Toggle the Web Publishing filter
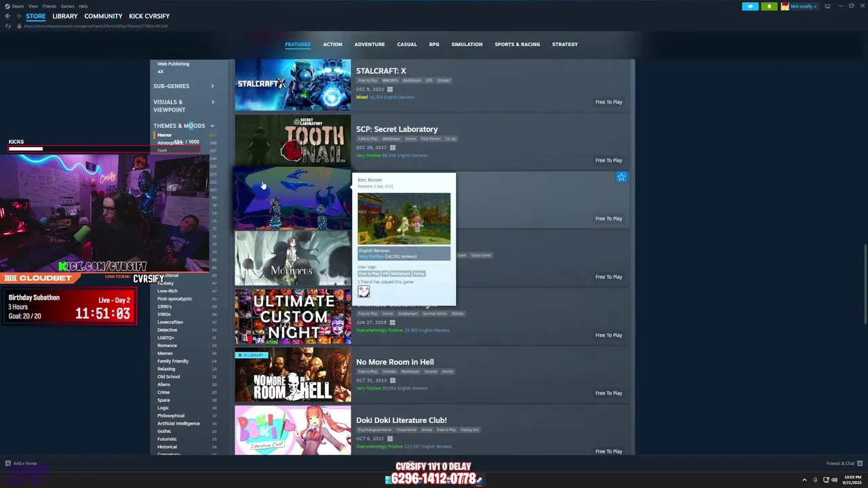This screenshot has height=488, width=868. point(174,64)
